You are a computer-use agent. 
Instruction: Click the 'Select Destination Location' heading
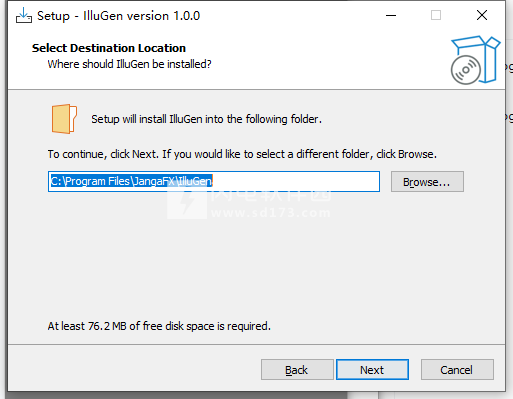tap(109, 48)
